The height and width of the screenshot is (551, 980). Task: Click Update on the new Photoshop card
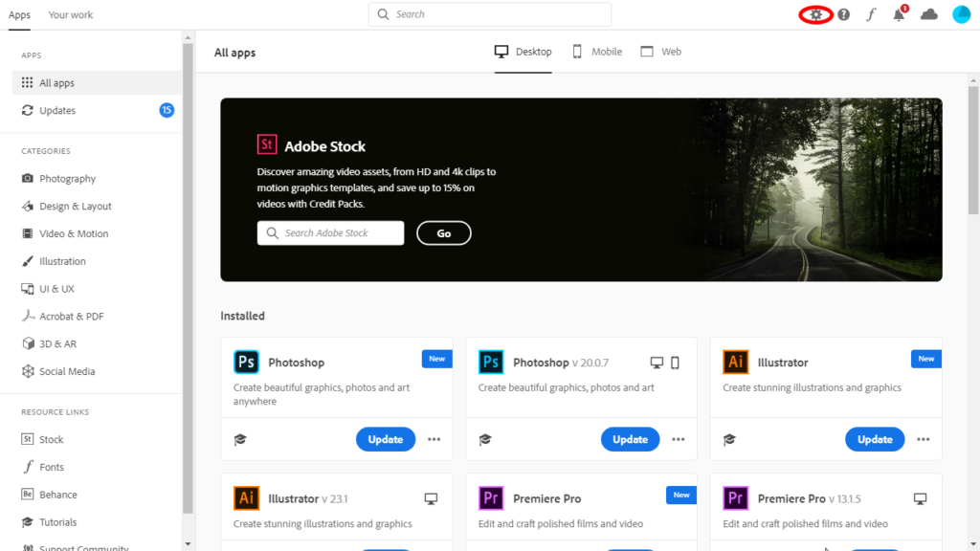click(386, 439)
